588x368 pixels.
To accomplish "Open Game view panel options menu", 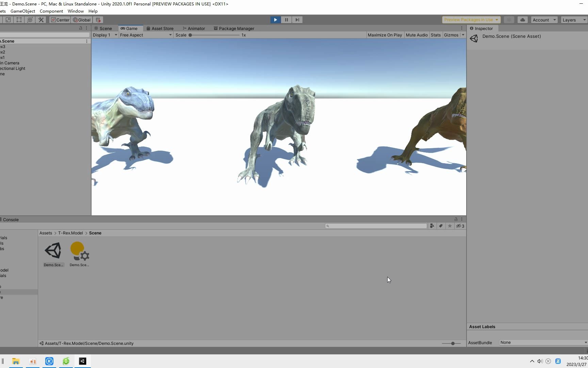I will [x=462, y=28].
